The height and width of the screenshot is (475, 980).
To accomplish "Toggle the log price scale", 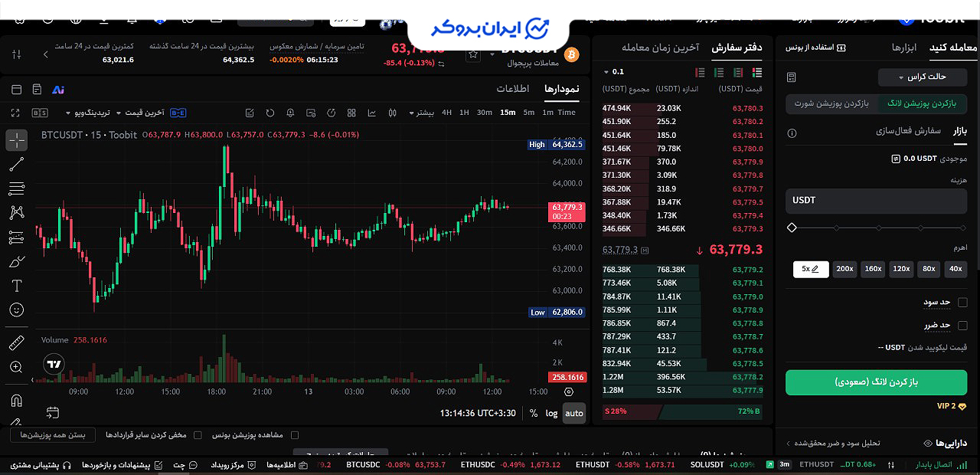I will point(552,413).
